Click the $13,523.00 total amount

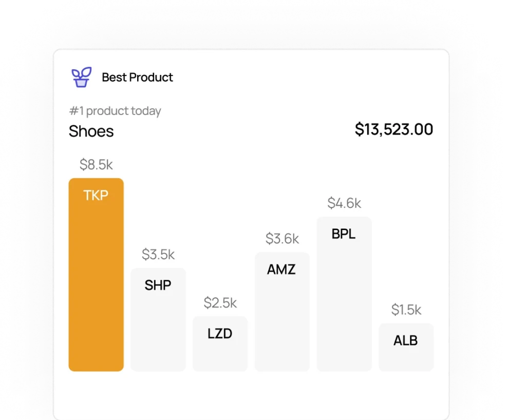point(393,129)
